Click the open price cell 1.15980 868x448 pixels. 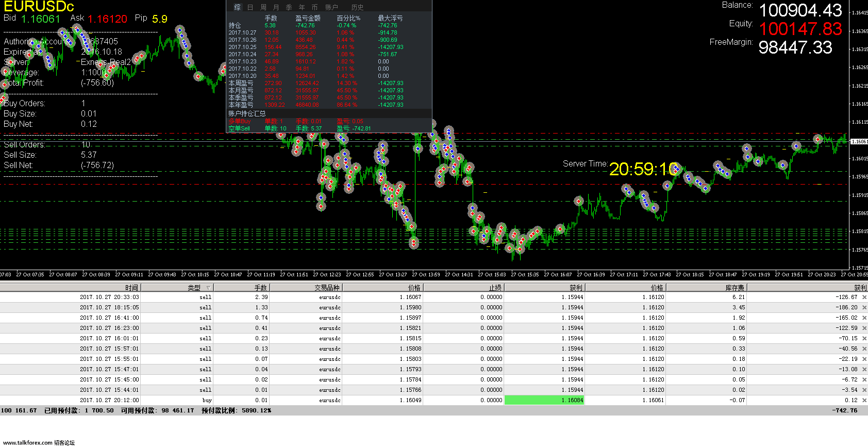382,307
